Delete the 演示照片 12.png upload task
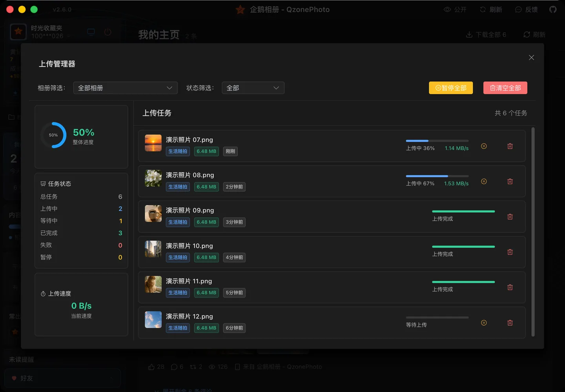The height and width of the screenshot is (392, 565). click(510, 323)
